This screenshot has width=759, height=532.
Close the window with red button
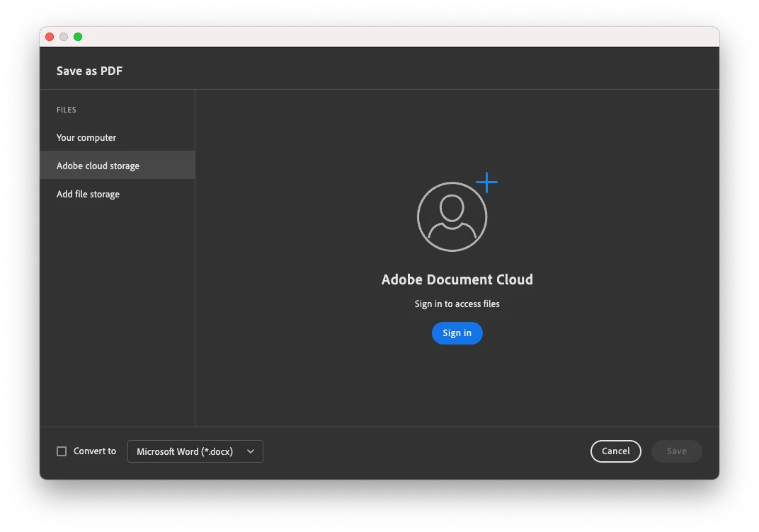pos(50,37)
